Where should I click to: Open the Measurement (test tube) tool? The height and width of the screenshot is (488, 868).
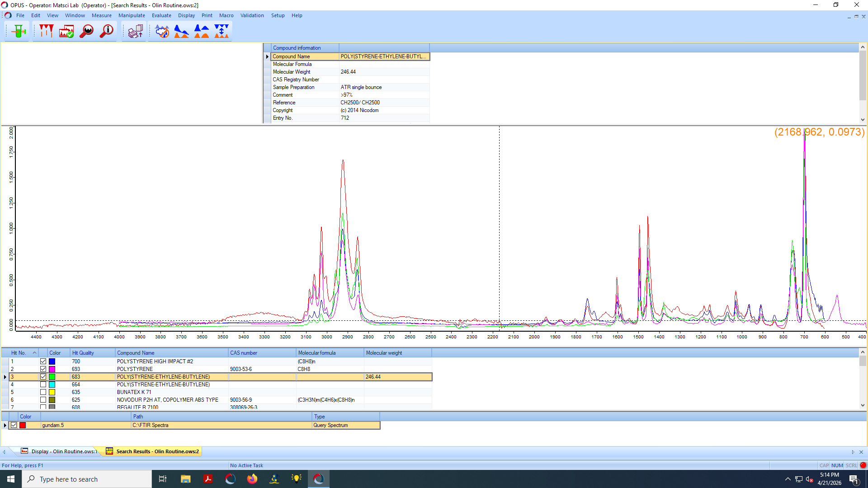19,31
